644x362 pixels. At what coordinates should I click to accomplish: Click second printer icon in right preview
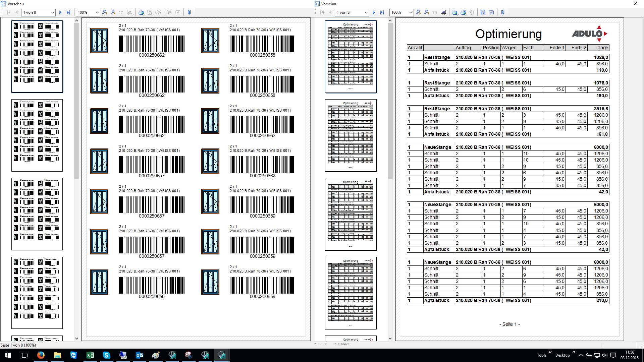tap(463, 12)
